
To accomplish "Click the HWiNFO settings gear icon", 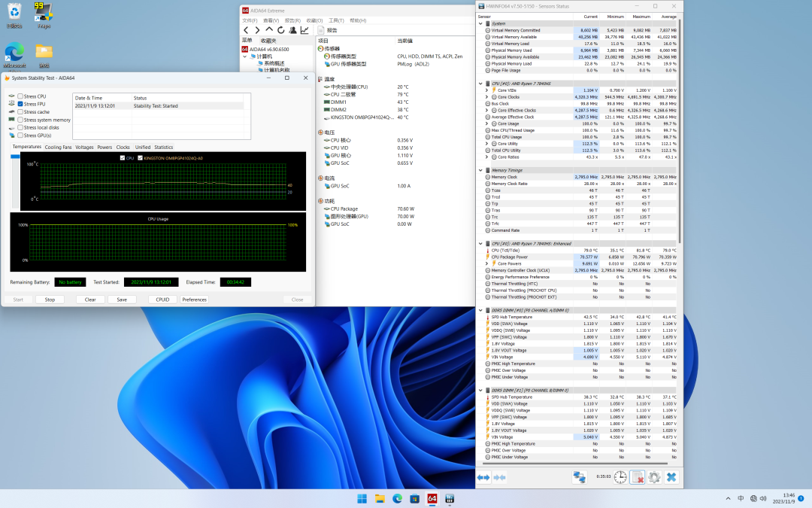I will click(x=654, y=477).
